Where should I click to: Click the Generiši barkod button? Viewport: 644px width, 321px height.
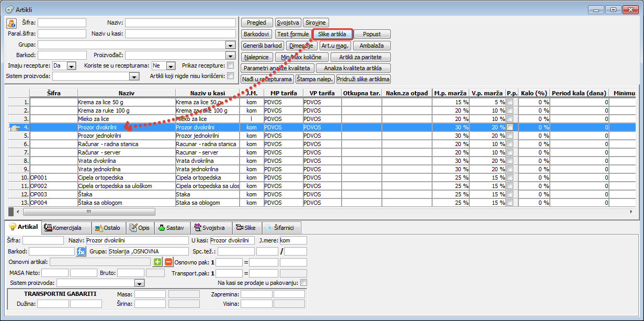click(x=263, y=46)
